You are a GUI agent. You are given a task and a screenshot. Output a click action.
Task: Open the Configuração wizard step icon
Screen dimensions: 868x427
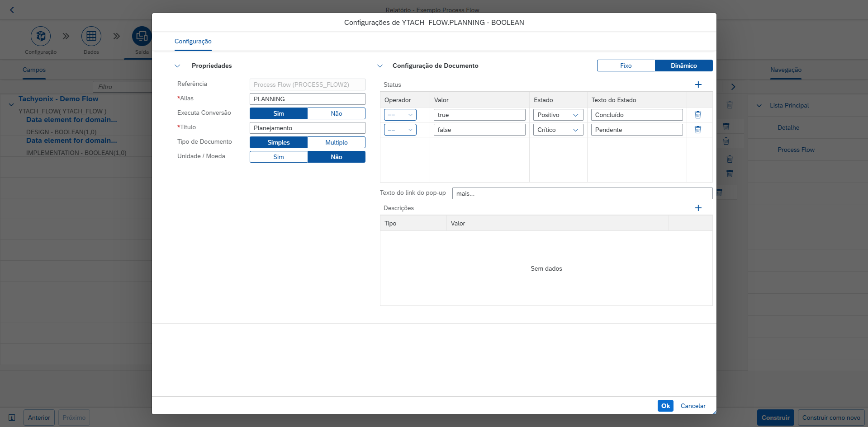point(41,36)
